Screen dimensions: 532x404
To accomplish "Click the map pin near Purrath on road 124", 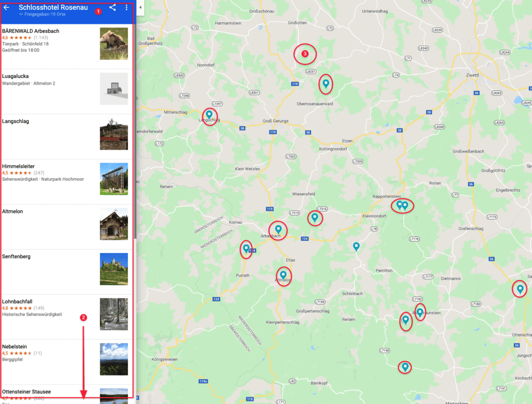I will 246,248.
